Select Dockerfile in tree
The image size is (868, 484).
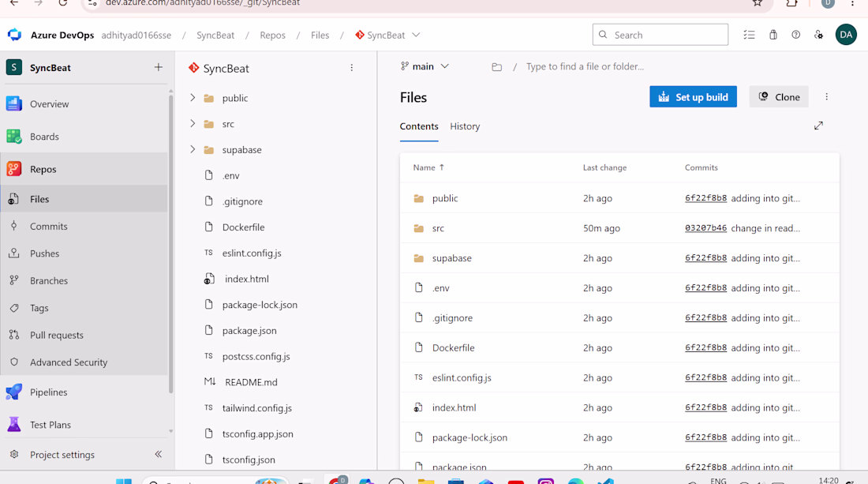tap(244, 227)
